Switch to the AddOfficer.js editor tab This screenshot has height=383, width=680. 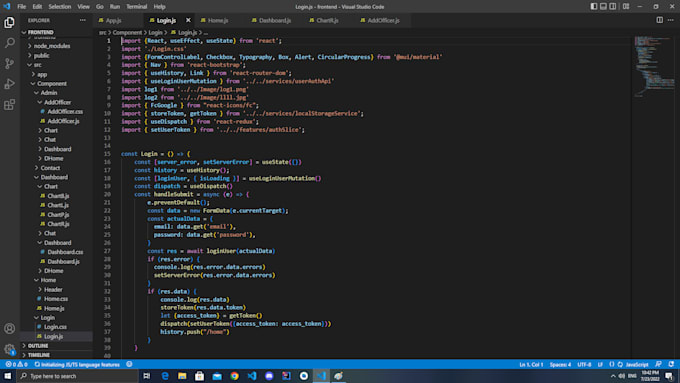(383, 20)
